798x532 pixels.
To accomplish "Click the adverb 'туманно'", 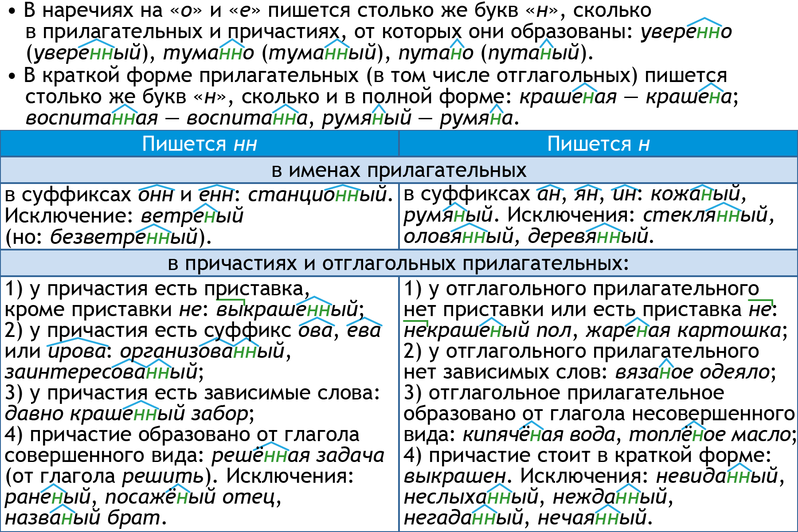I will point(209,53).
